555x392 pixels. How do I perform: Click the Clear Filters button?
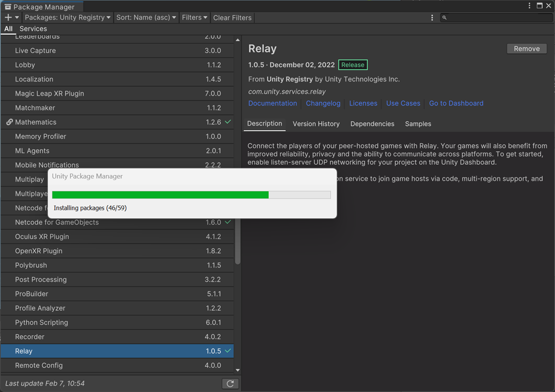232,18
